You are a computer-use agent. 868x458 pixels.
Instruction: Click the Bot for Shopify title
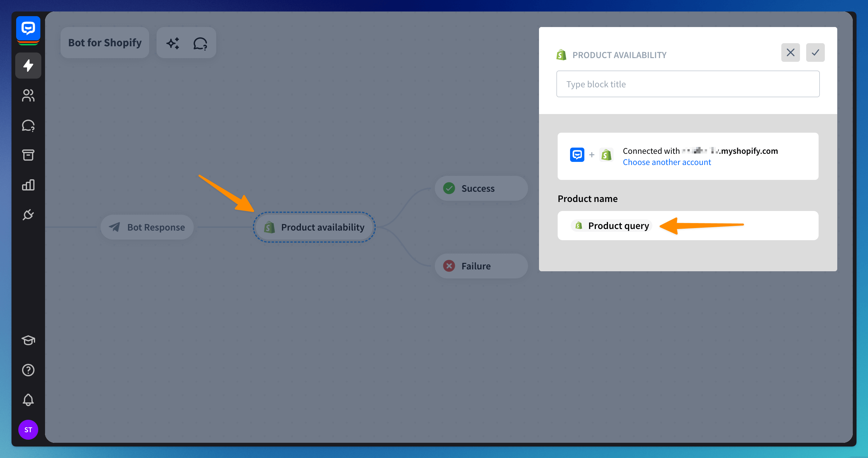coord(105,43)
